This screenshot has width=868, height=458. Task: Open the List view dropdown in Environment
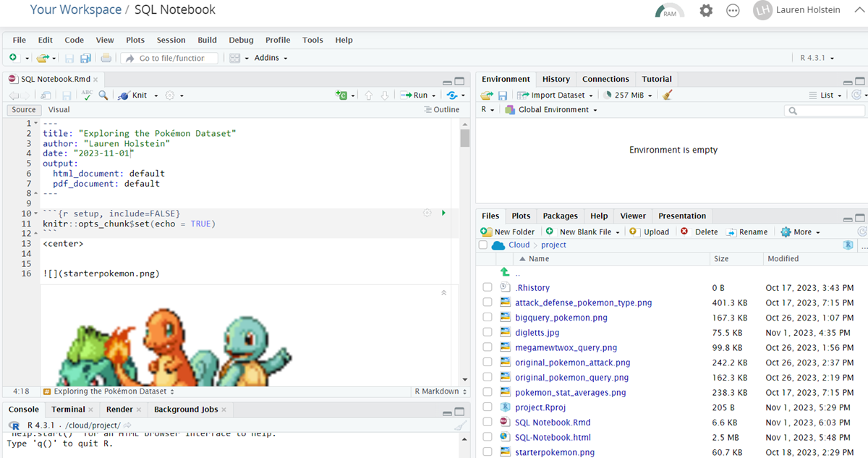tap(825, 95)
